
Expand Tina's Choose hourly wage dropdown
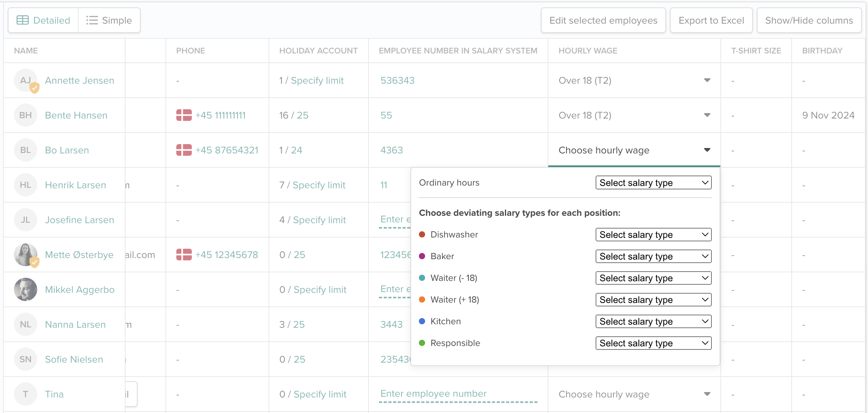point(707,394)
